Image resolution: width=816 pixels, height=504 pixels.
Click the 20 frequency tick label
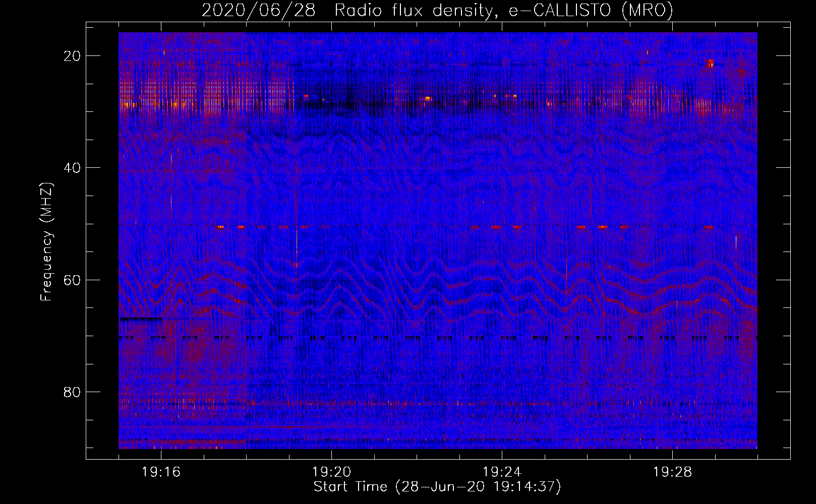point(72,56)
